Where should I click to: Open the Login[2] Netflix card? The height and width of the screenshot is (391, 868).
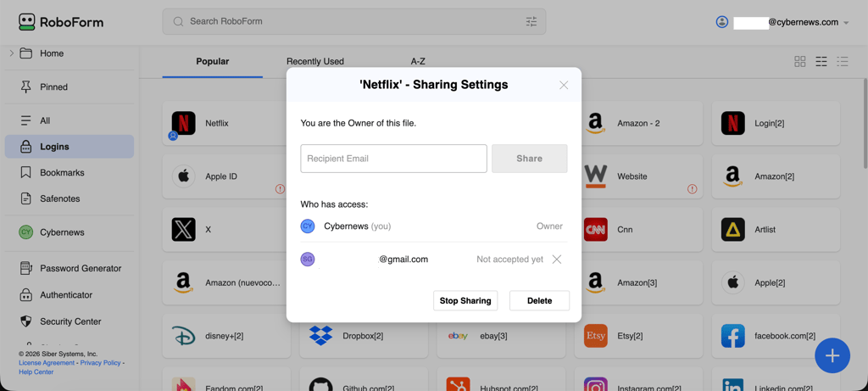tap(776, 123)
